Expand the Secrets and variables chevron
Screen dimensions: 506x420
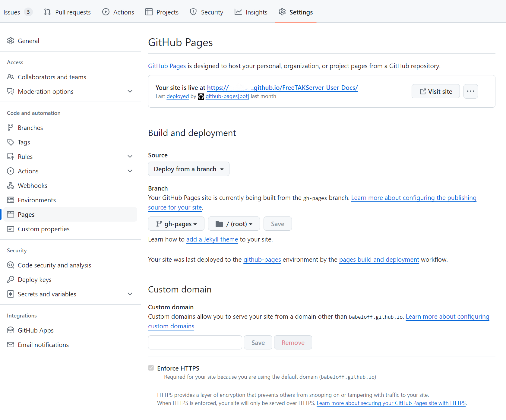(130, 294)
